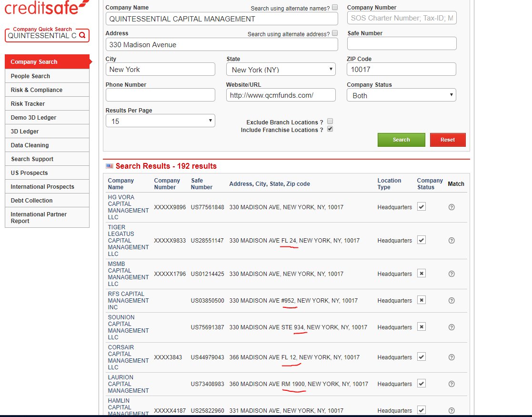This screenshot has height=417, width=532.
Task: Open Results Per Page dropdown
Action: tap(161, 121)
